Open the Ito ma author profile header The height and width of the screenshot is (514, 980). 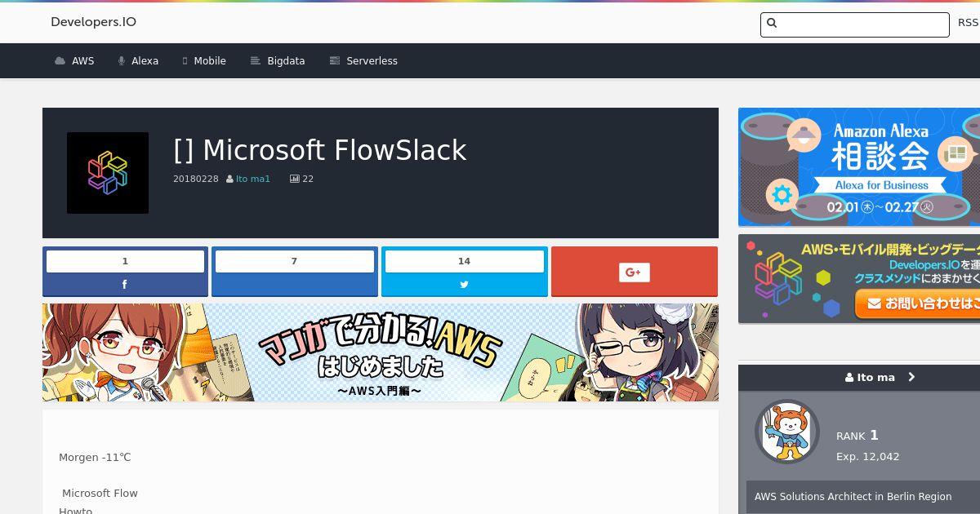click(x=859, y=377)
